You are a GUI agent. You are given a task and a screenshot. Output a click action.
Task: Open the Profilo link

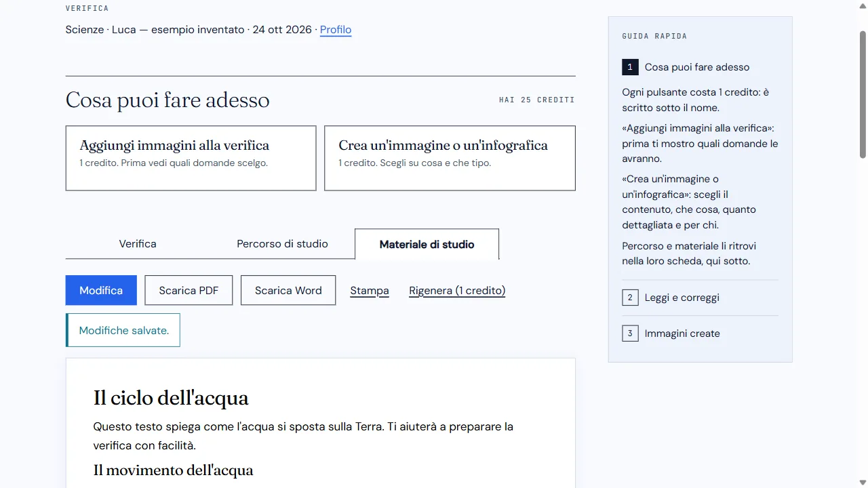tap(336, 30)
